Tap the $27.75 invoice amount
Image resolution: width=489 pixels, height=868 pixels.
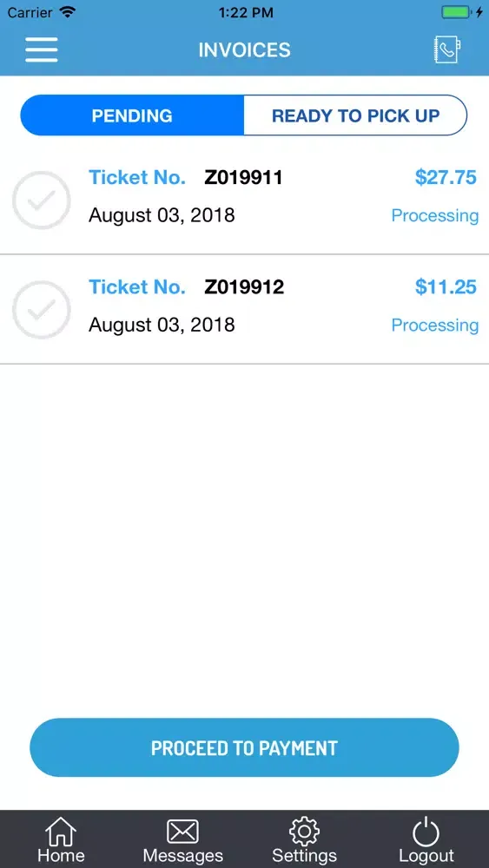pos(446,178)
